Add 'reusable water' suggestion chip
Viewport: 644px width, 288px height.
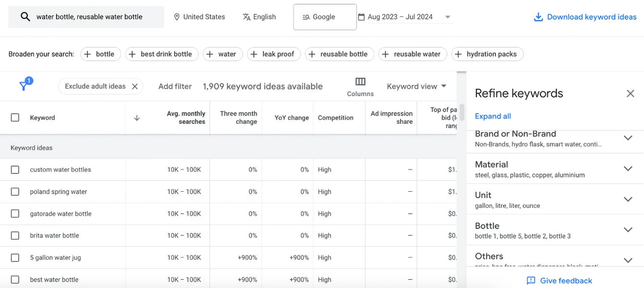[x=413, y=54]
